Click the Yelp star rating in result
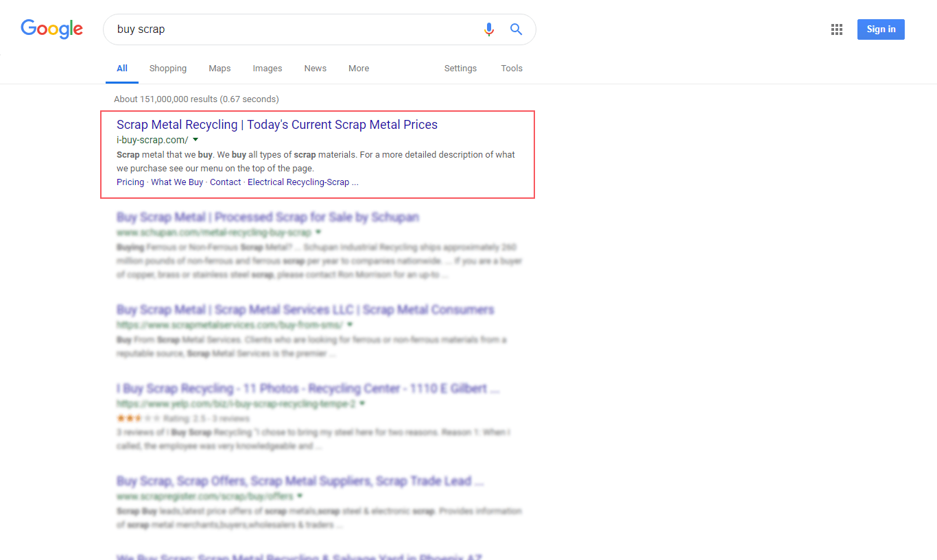Viewport: 937px width, 560px height. (x=139, y=418)
